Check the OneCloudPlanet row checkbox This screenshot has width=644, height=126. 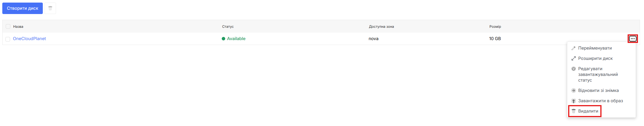pyautogui.click(x=8, y=39)
